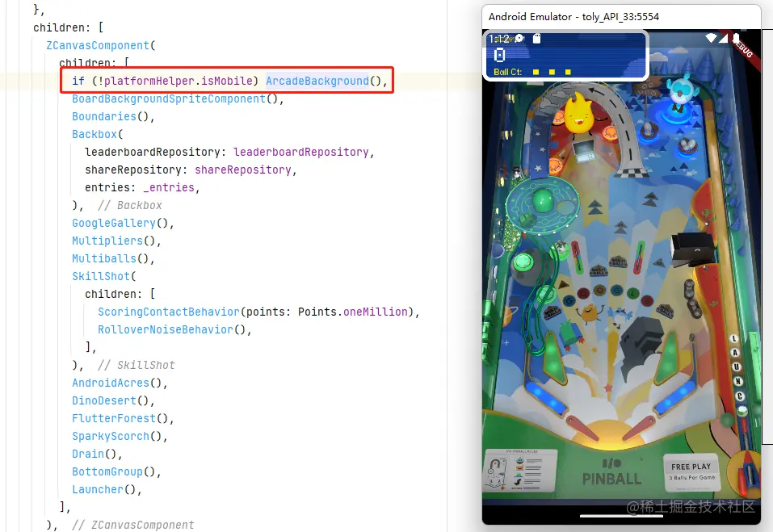Click ScoringContactBehavior text
The image size is (773, 532).
coord(169,312)
